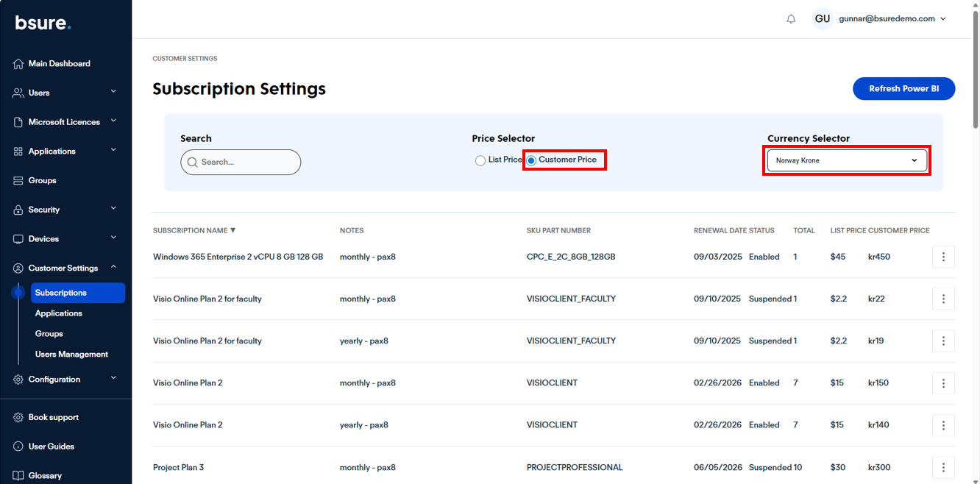Open Main Dashboard via home icon
980x484 pixels.
tap(18, 64)
